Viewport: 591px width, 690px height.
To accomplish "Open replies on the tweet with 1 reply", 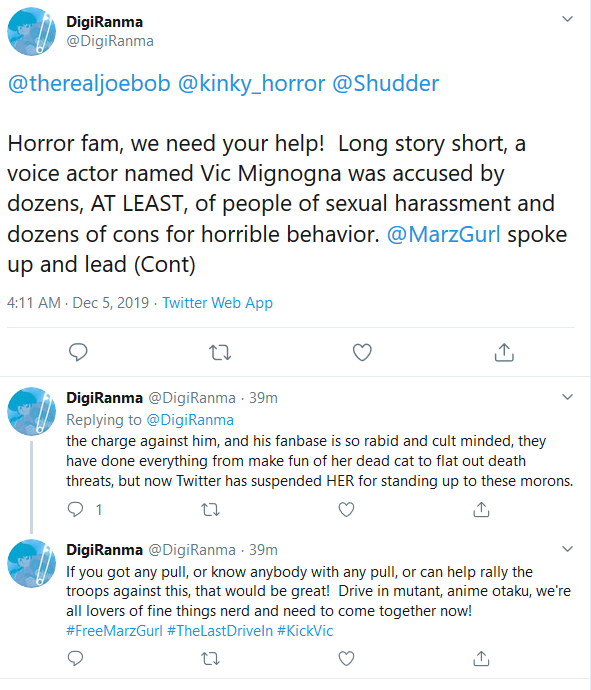I will click(84, 510).
